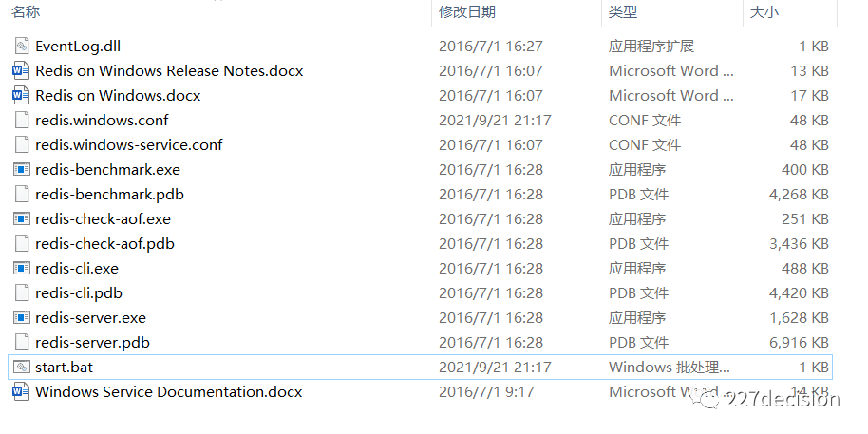Sort by the 修改日期 column header
868x434 pixels.
click(467, 12)
